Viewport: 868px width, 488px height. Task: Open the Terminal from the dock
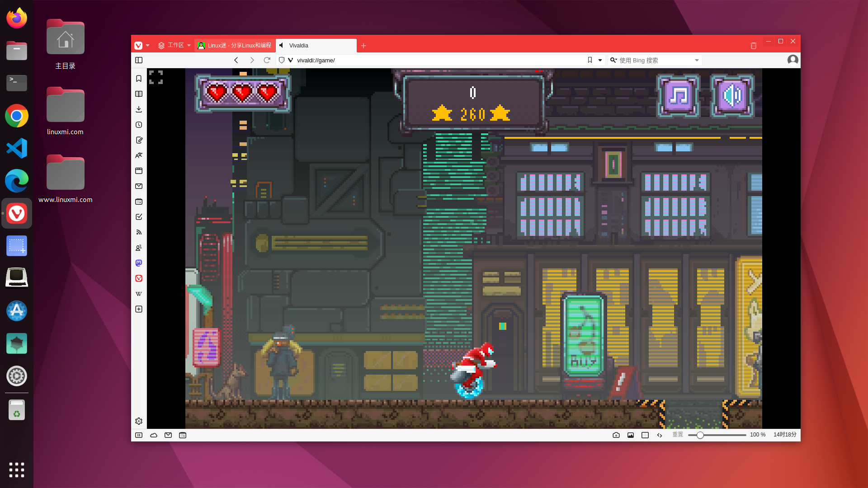coord(17,83)
